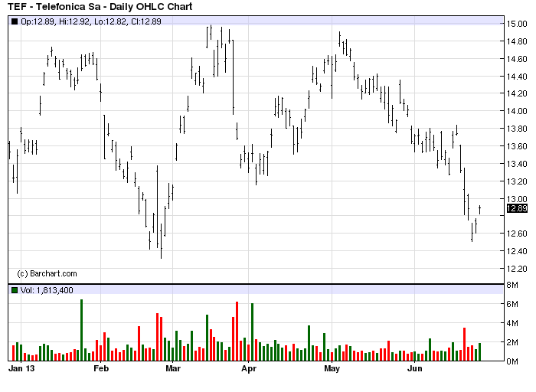Click the 15.00 price axis label
Image resolution: width=536 pixels, height=392 pixels.
pyautogui.click(x=517, y=24)
